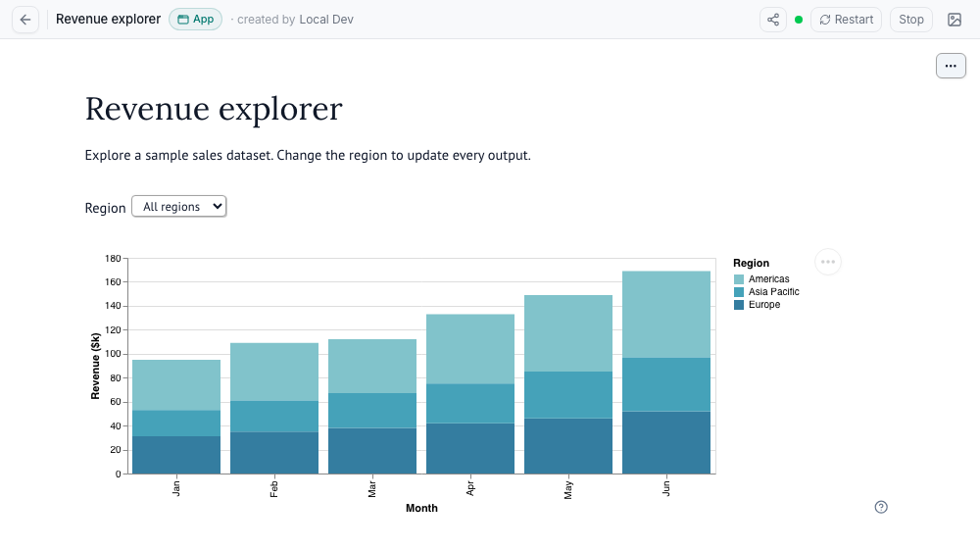Image resolution: width=980 pixels, height=549 pixels.
Task: Click the green kernel status dot
Action: click(798, 20)
